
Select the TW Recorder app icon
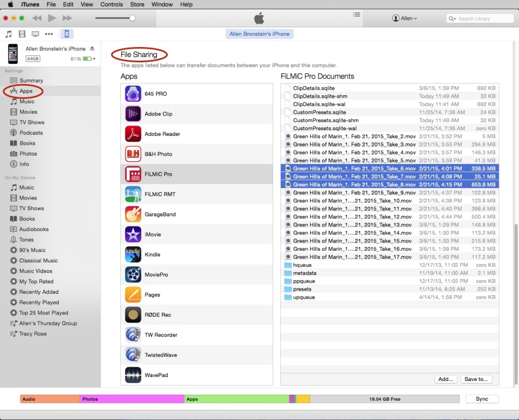133,335
